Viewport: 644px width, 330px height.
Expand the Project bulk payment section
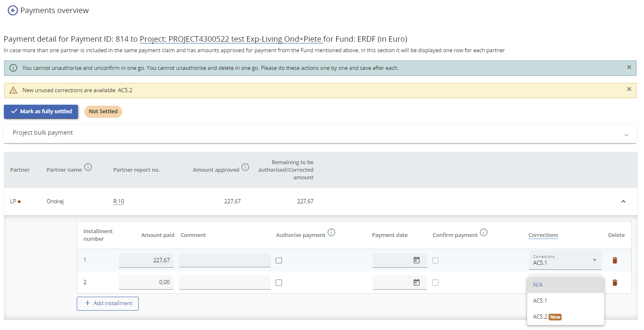tap(626, 135)
